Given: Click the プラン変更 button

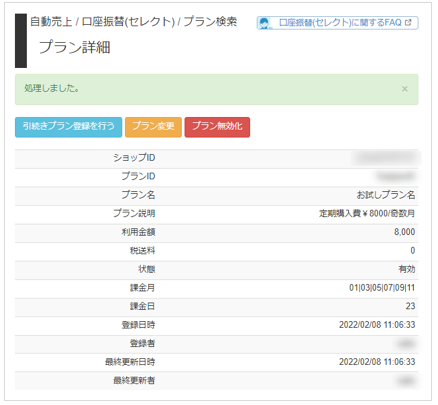Looking at the screenshot, I should pos(153,127).
